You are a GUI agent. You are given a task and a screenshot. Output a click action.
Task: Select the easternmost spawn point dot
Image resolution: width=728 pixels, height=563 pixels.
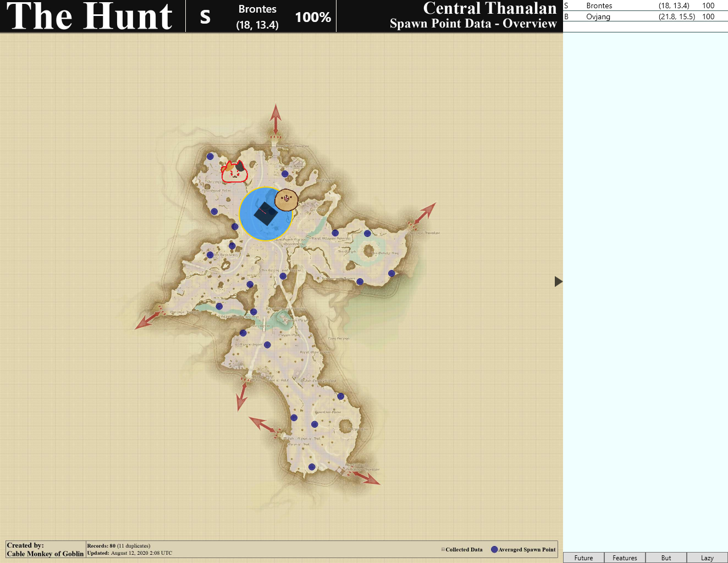[391, 273]
